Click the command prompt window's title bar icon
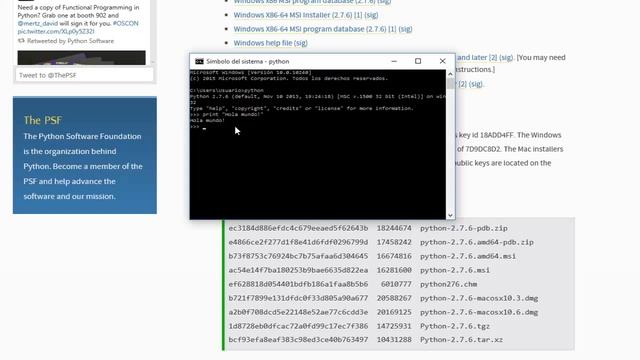Screen dimensions: 640x360 [199, 61]
